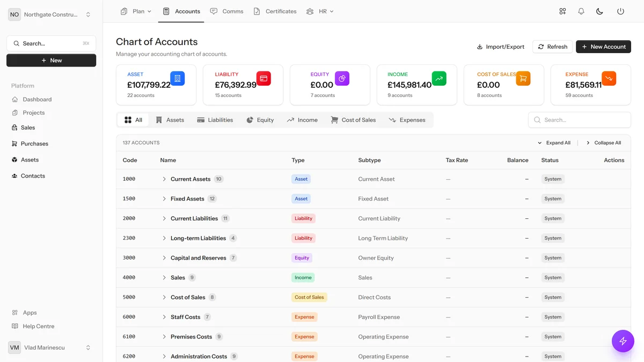Screen dimensions: 644x362
Task: Expand the Cost of Sales group row
Action: pyautogui.click(x=164, y=297)
